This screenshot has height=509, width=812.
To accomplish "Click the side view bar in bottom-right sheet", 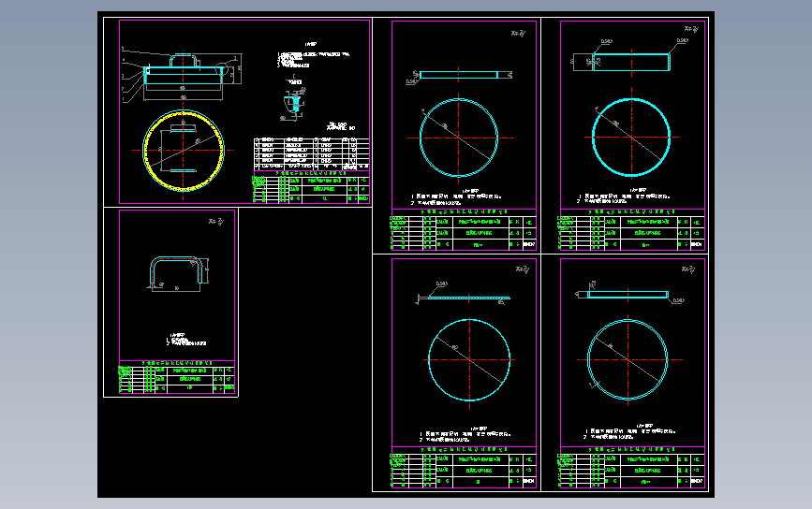I will pyautogui.click(x=627, y=295).
